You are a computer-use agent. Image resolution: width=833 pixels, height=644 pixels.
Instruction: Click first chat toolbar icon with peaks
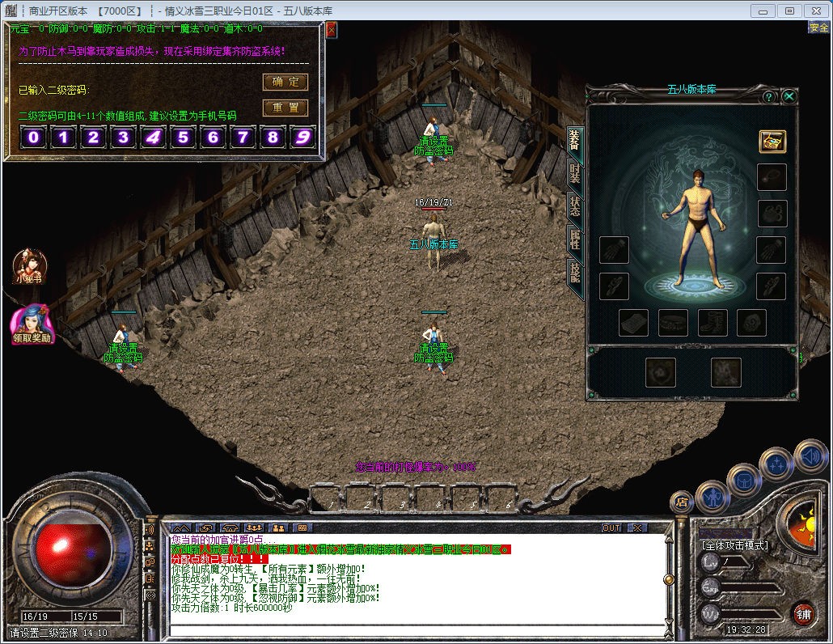[180, 527]
